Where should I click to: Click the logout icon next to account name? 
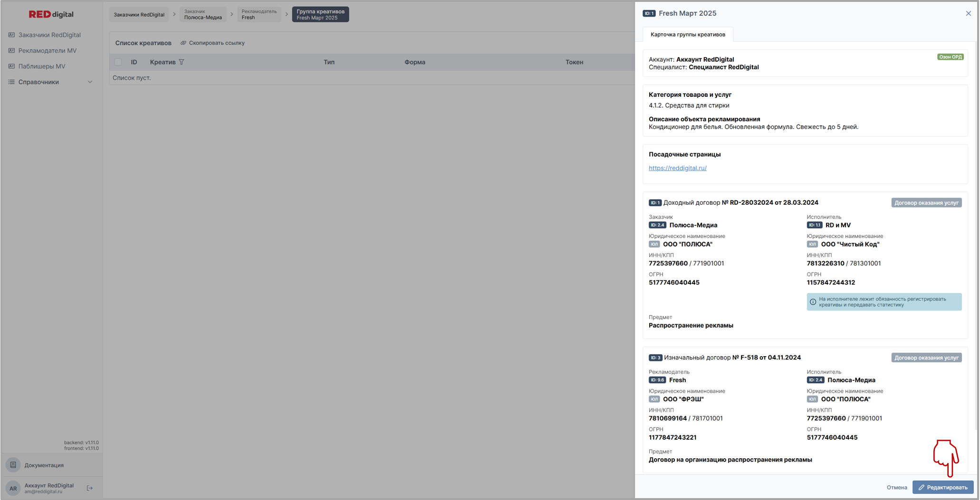(x=90, y=488)
